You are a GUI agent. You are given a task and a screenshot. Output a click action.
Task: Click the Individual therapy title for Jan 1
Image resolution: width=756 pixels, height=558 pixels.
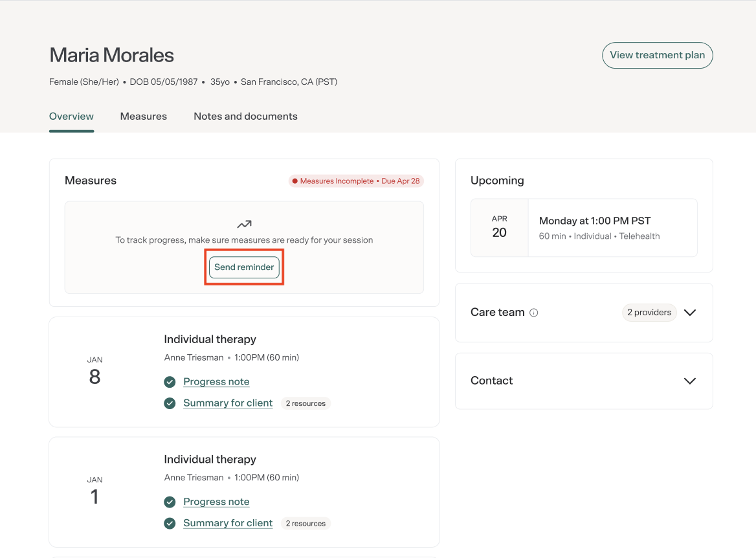[210, 460]
